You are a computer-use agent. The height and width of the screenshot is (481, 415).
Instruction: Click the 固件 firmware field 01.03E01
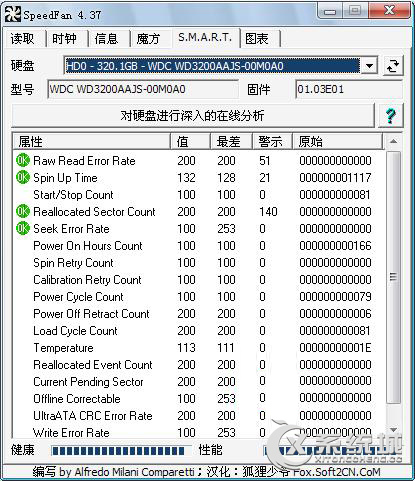tap(348, 89)
